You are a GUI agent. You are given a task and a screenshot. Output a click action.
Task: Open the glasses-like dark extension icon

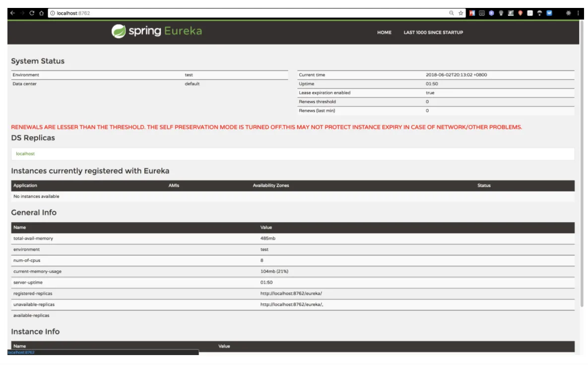point(482,13)
